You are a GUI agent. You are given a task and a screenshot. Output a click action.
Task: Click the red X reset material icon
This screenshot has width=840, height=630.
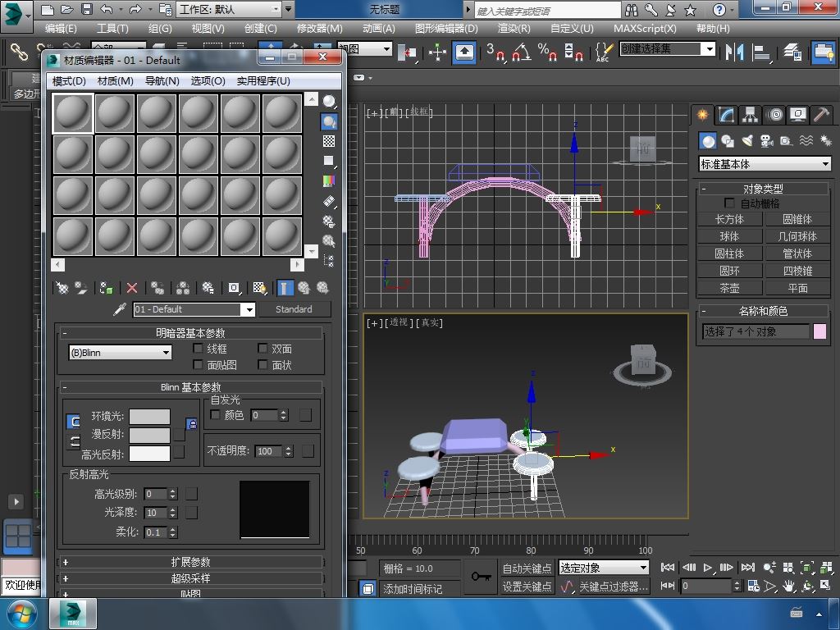[x=132, y=288]
